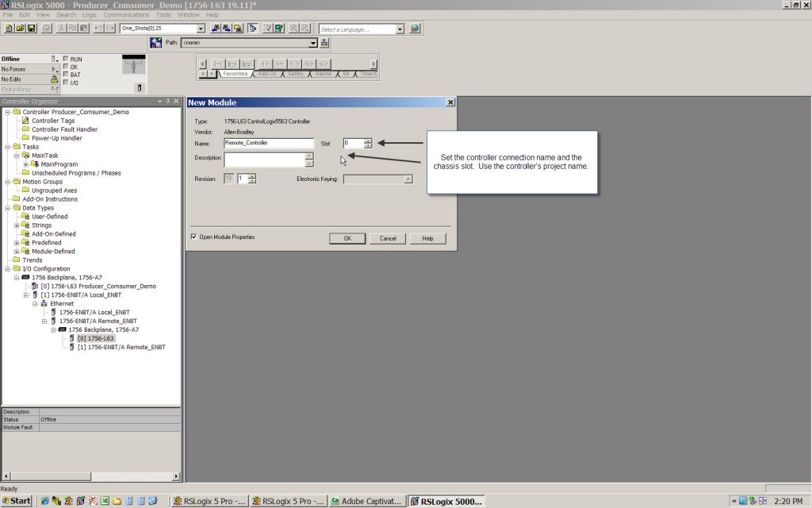
Task: Switch to the Alarms instruction tab
Action: [x=324, y=74]
